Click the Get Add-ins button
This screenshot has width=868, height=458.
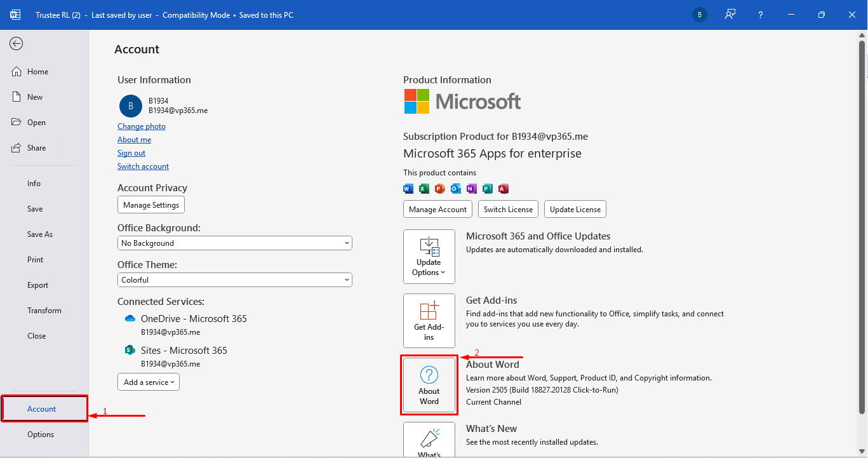(x=429, y=321)
